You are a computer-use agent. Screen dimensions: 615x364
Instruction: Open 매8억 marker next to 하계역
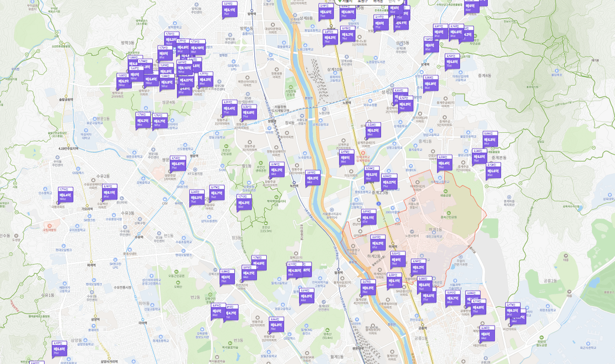(398, 260)
